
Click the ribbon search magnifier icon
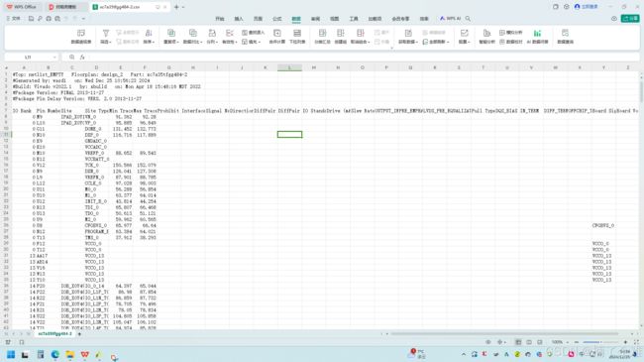coord(468,19)
